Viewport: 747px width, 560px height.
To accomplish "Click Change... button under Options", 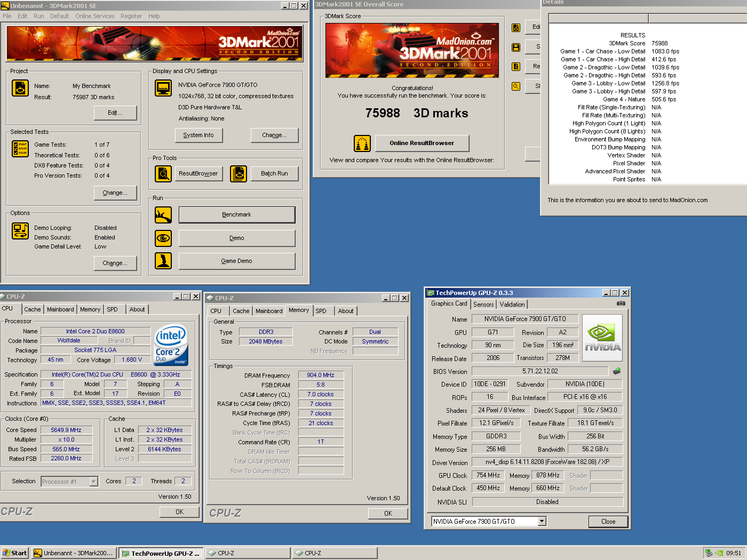I will click(x=115, y=263).
